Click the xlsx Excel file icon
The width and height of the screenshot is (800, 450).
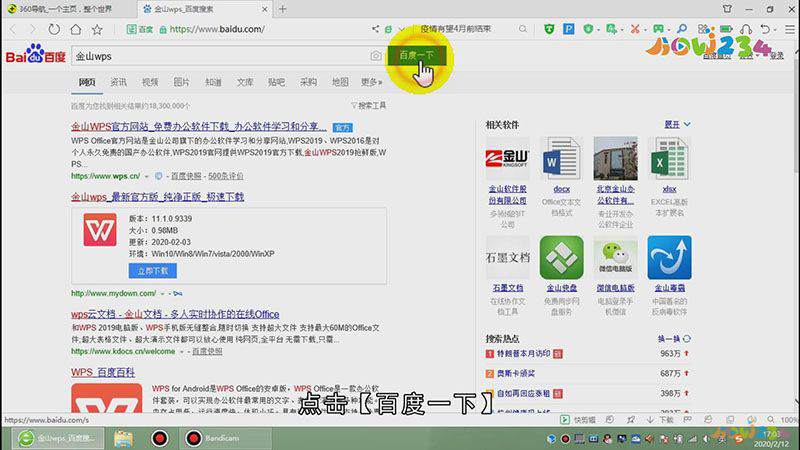click(x=669, y=158)
